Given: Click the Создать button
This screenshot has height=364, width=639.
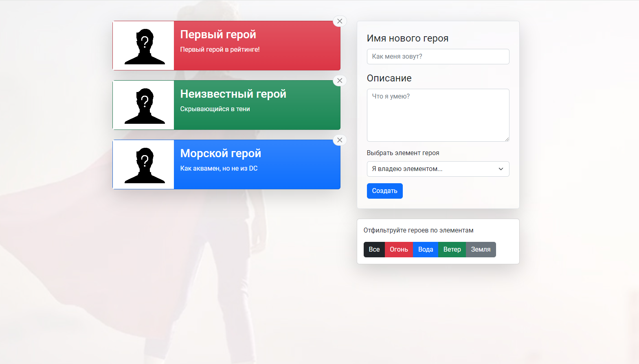Looking at the screenshot, I should click(x=384, y=191).
